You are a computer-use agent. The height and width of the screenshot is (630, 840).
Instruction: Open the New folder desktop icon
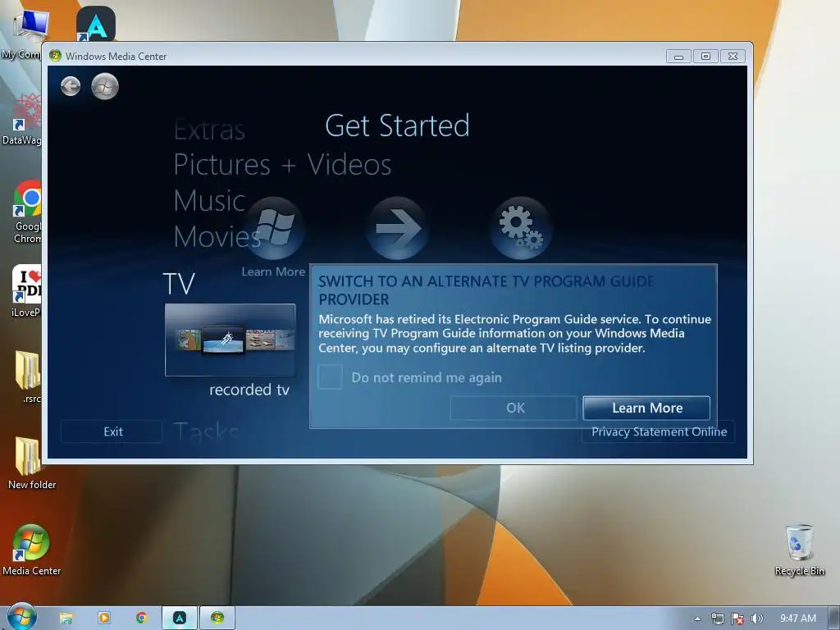click(31, 463)
